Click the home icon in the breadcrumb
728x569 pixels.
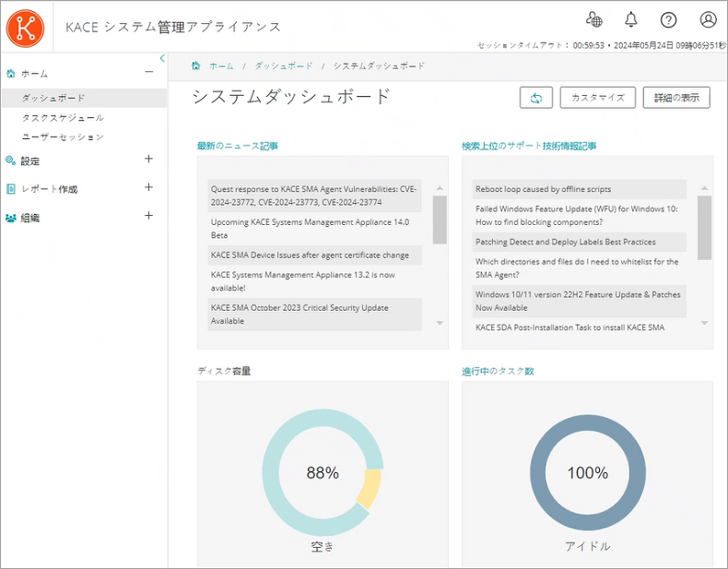(196, 65)
